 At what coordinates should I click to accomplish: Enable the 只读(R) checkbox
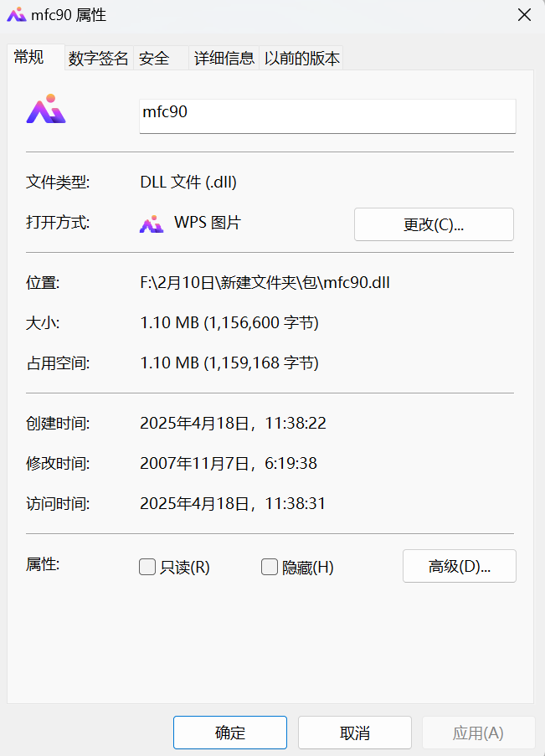(147, 566)
